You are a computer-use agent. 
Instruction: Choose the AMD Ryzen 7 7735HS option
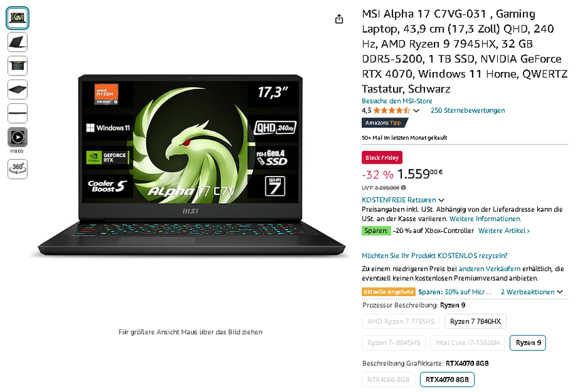pos(401,321)
